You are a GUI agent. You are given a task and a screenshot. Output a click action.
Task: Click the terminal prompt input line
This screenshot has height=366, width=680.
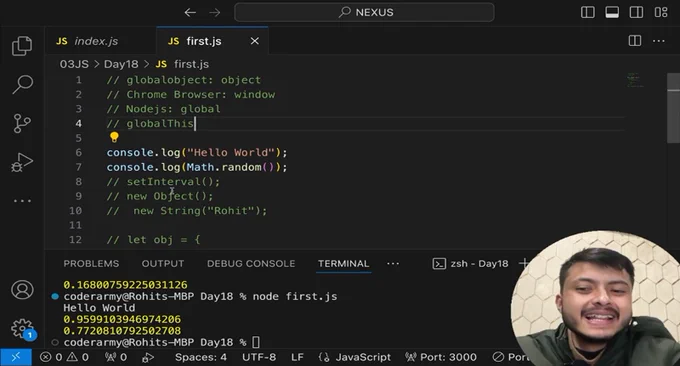click(x=161, y=343)
